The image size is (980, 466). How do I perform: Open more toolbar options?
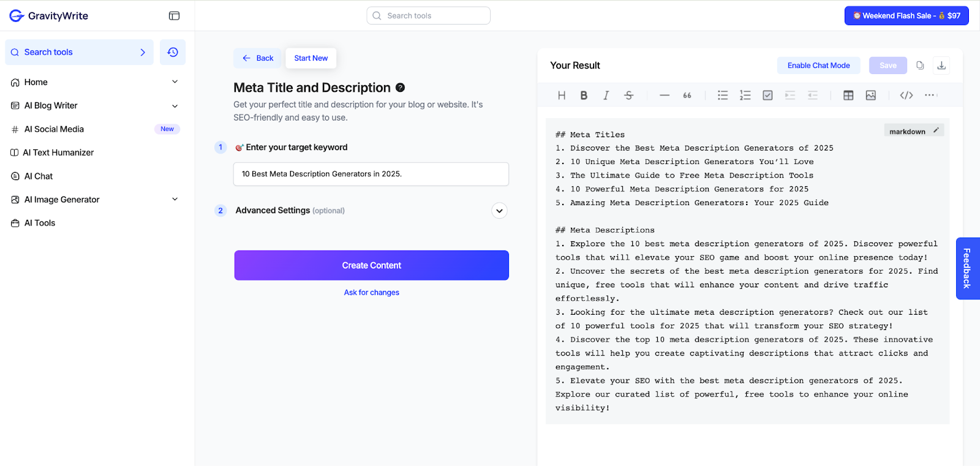tap(930, 96)
